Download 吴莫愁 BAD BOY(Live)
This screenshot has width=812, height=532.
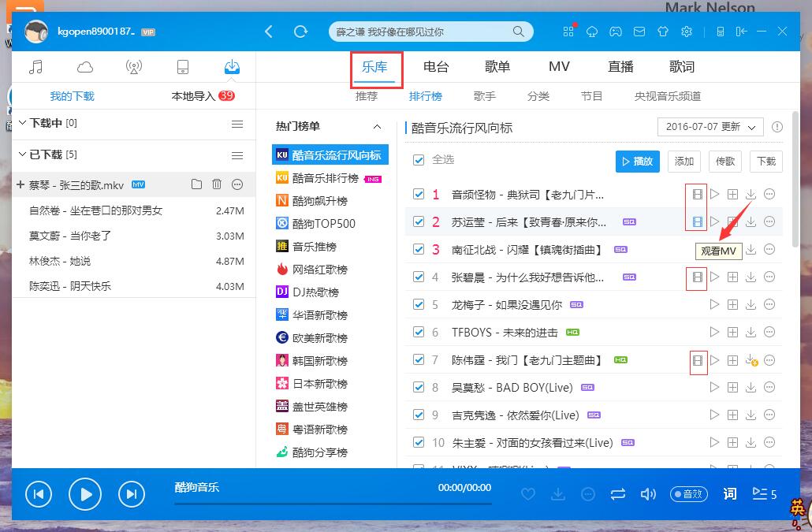click(x=751, y=387)
